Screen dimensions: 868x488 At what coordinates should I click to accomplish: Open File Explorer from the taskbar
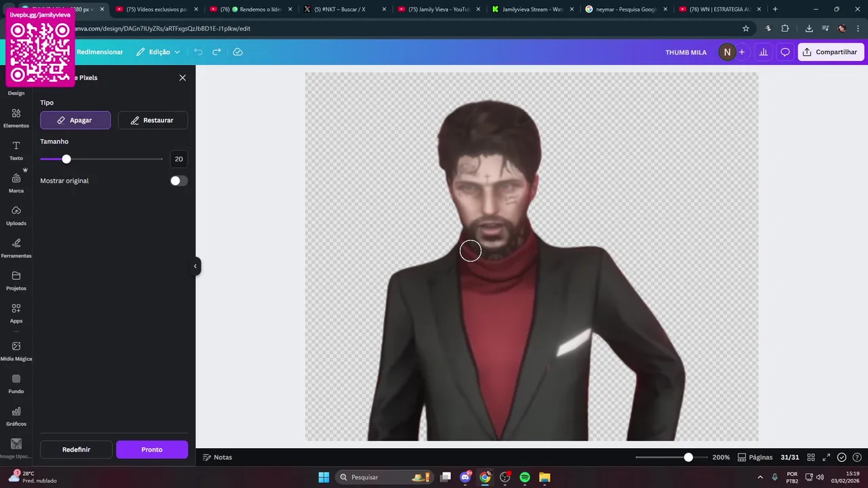point(545,477)
